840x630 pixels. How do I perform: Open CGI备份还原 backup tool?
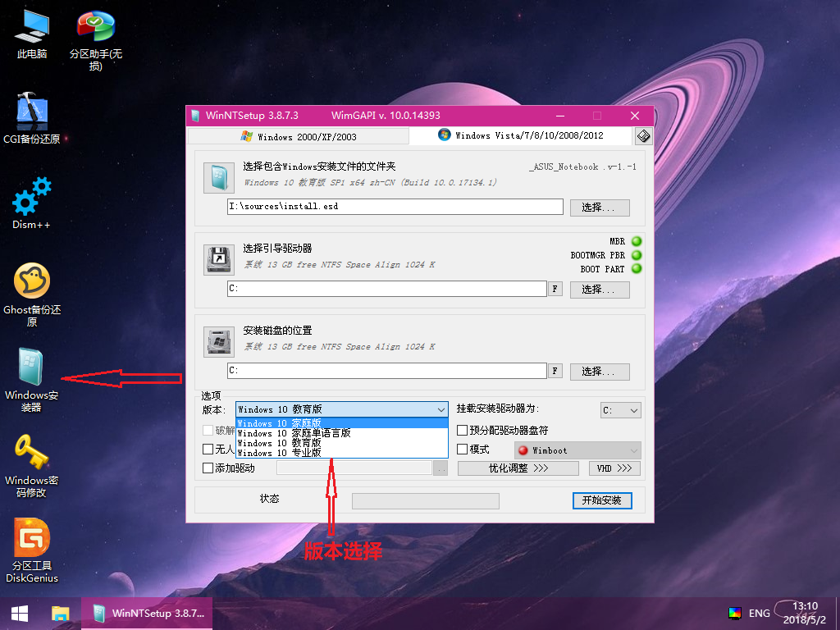coord(30,111)
